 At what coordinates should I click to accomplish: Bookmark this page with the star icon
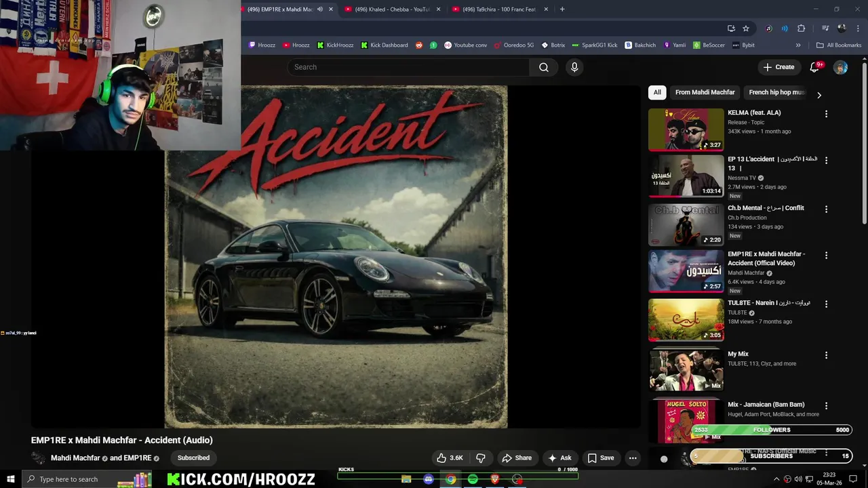click(x=746, y=28)
